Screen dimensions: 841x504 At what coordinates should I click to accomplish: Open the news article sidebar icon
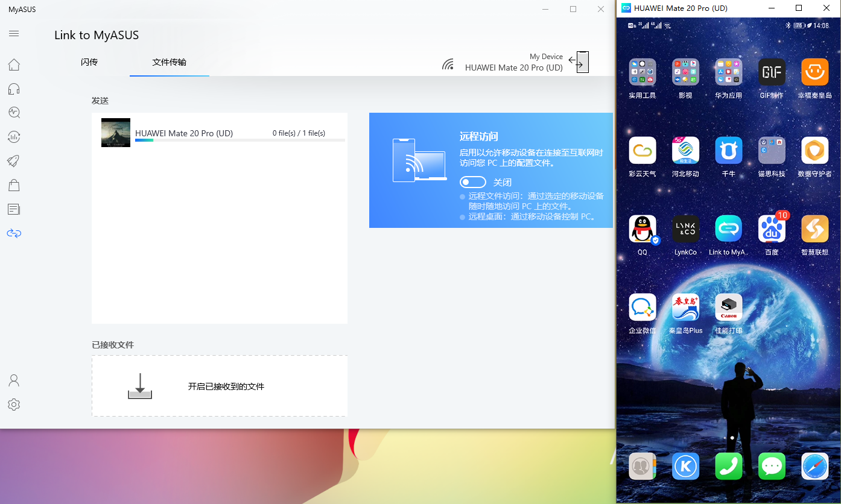pos(14,209)
